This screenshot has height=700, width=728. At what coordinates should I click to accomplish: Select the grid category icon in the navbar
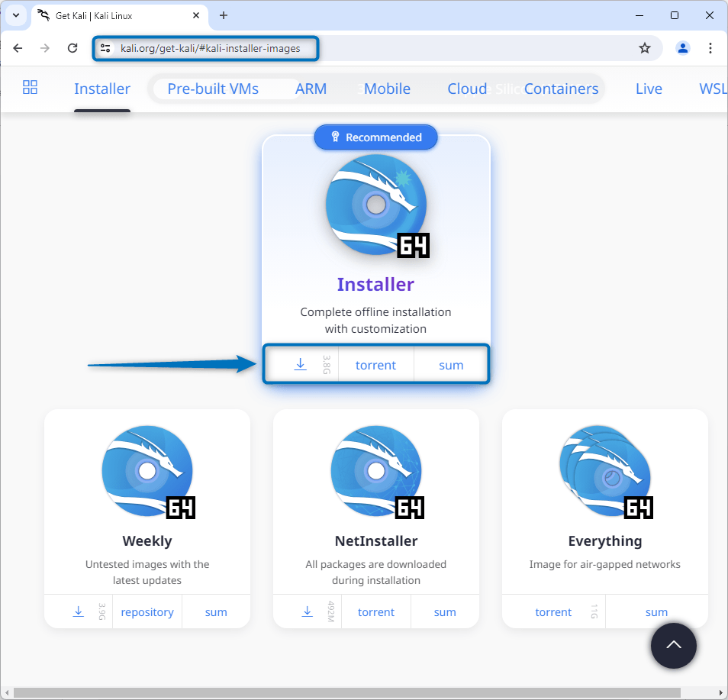point(30,88)
